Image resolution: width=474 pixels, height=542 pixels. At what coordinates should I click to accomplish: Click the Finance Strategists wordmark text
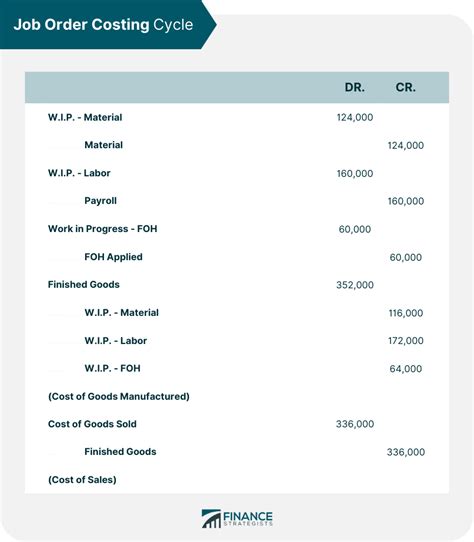248,518
